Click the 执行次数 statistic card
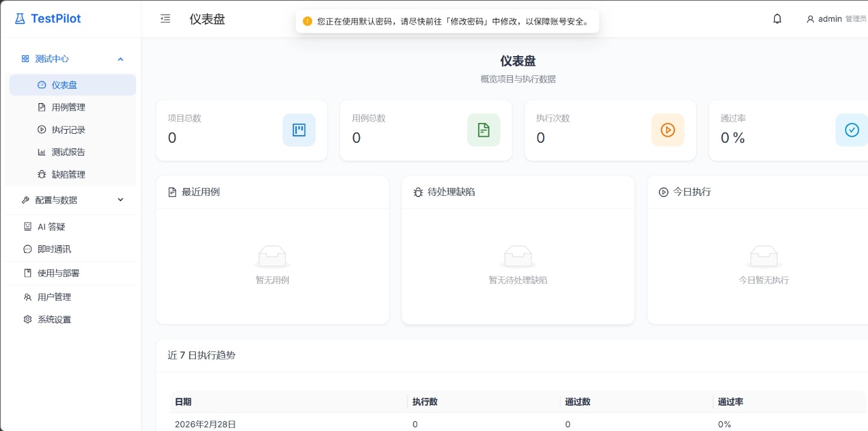Screen dimensions: 868x431 pyautogui.click(x=610, y=130)
